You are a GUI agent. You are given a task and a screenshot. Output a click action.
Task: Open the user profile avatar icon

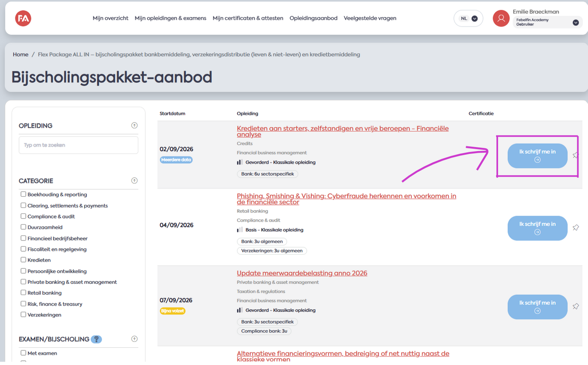coord(501,18)
